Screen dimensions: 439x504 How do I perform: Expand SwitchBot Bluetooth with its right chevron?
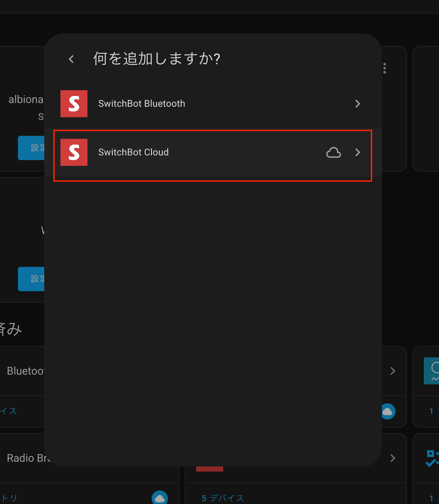[x=358, y=104]
